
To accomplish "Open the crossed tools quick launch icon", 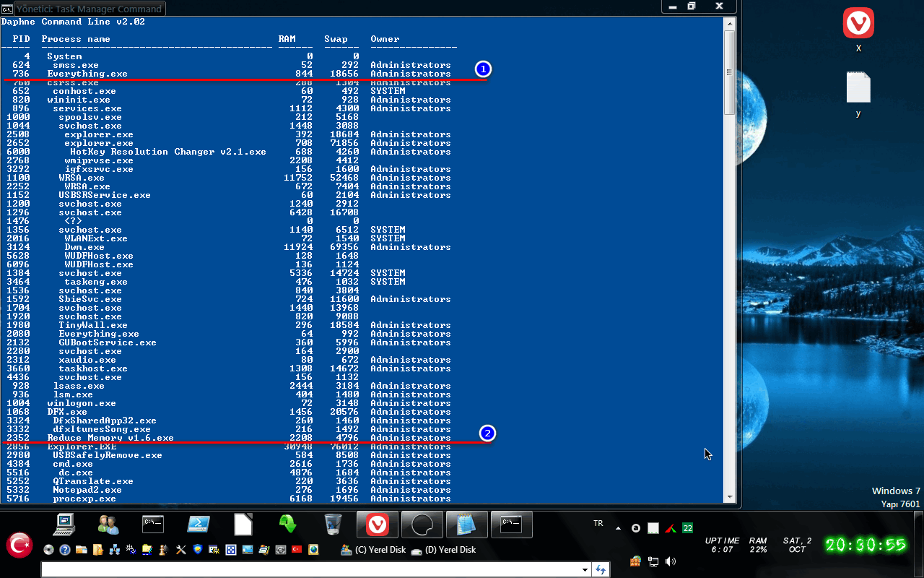I will click(181, 550).
